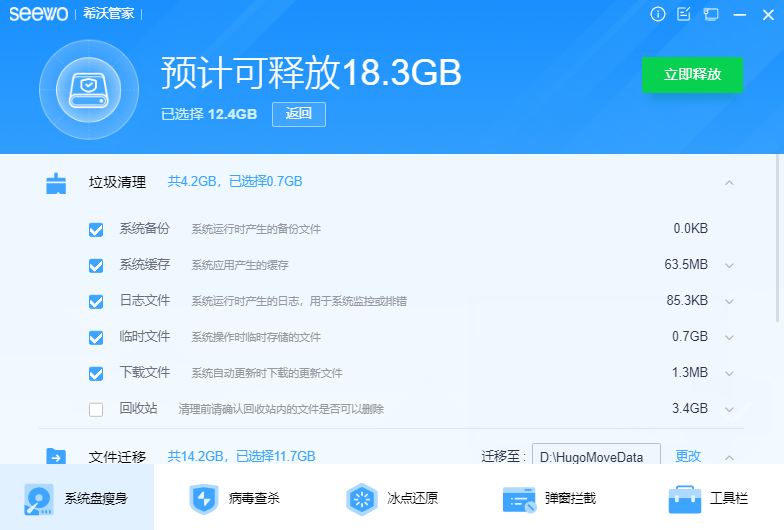This screenshot has height=530, width=784.
Task: Open the 工具栏 tab
Action: [708, 498]
